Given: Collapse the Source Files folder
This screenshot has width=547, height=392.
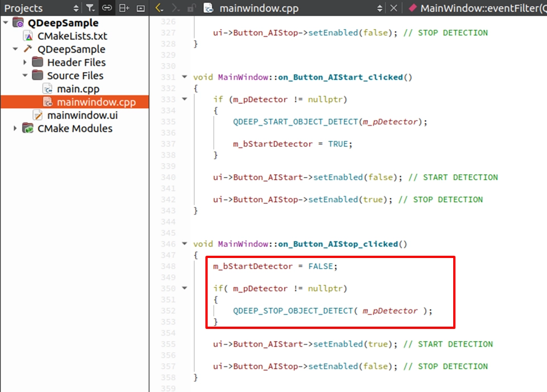Looking at the screenshot, I should tap(25, 75).
